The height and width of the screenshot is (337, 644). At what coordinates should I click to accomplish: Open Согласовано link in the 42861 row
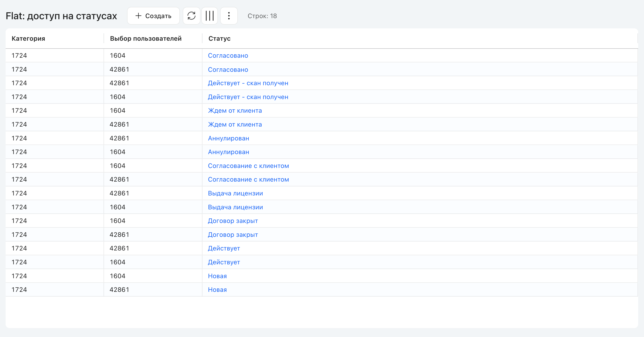tap(228, 70)
